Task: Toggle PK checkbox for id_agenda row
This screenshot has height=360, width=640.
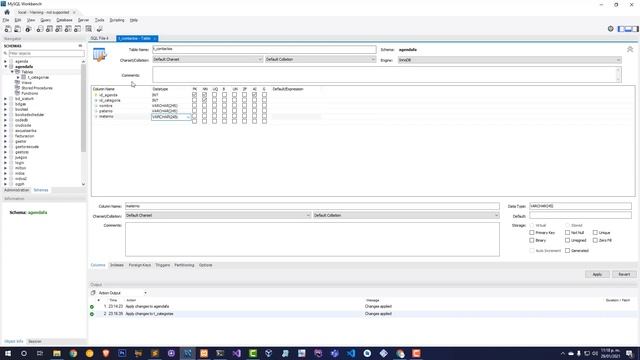Action: coord(194,95)
